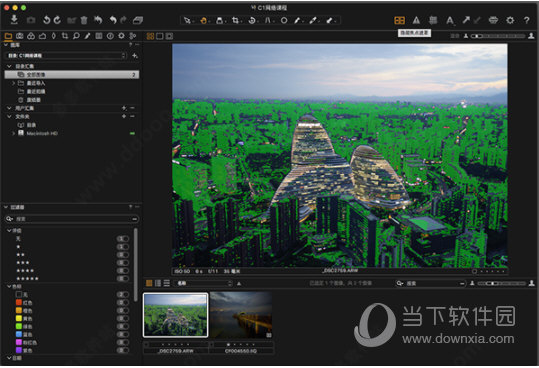
Task: Toggle the grid overlay icon
Action: pos(433,21)
